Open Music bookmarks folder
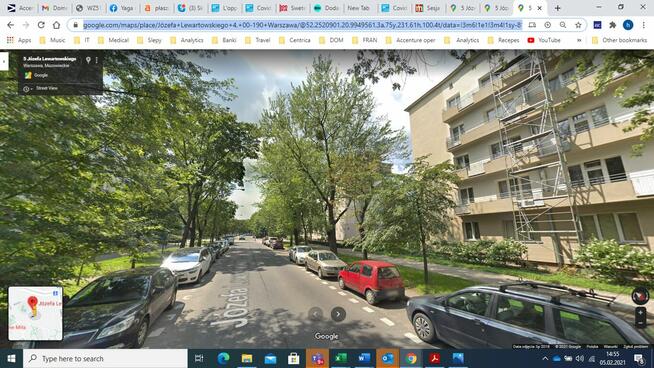 (52, 40)
